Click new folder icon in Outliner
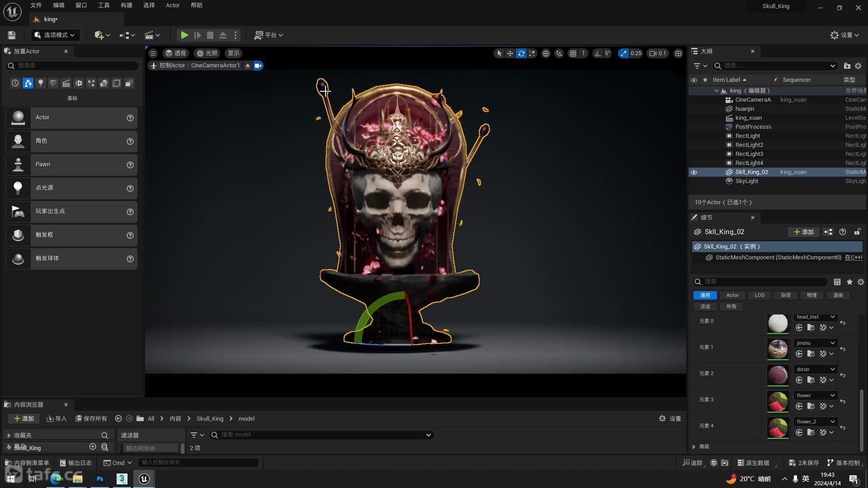The image size is (868, 488). pos(847,66)
